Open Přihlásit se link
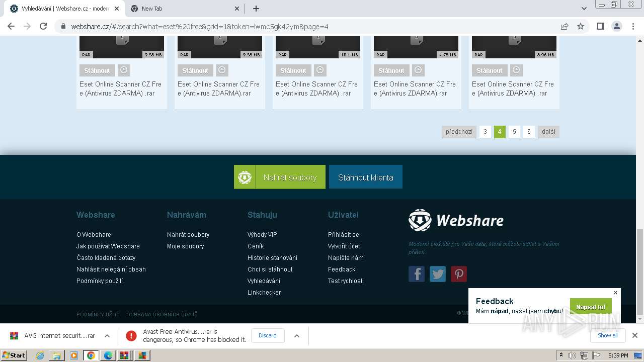644x362 pixels. (x=344, y=235)
